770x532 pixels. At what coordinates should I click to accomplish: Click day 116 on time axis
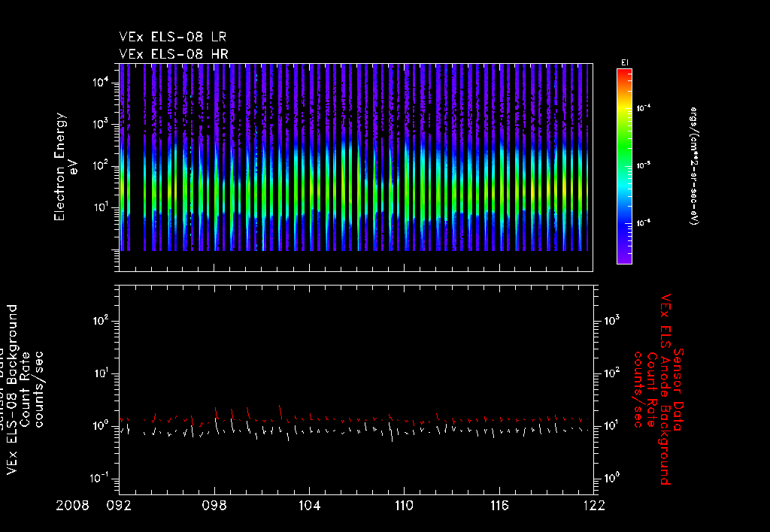499,506
